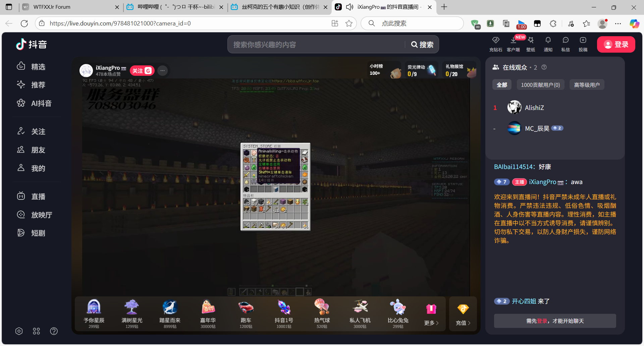
Task: Follow iXiangPro with 关注 button
Action: [x=142, y=71]
